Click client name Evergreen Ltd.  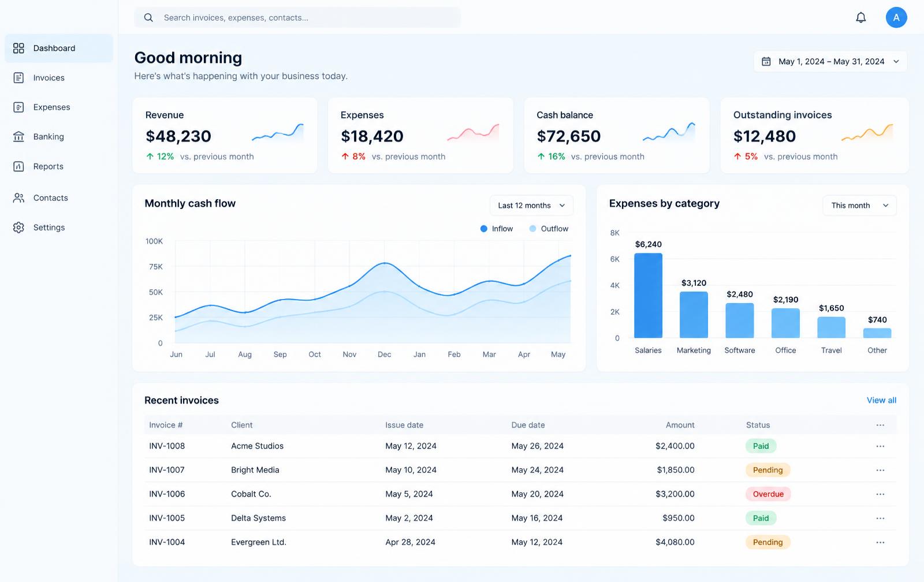(259, 543)
